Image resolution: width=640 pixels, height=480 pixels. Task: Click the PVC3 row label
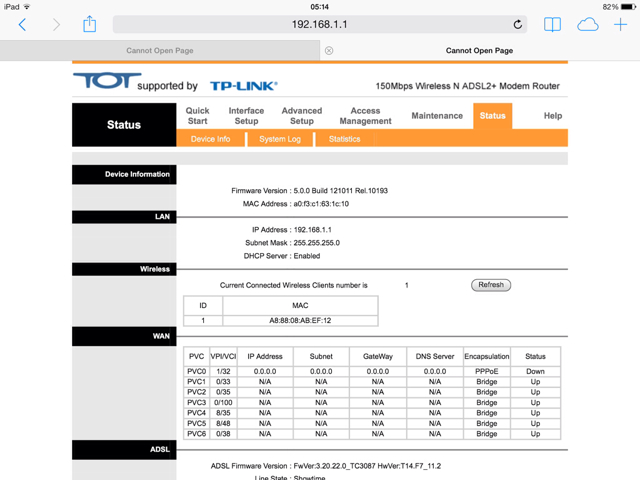[196, 402]
